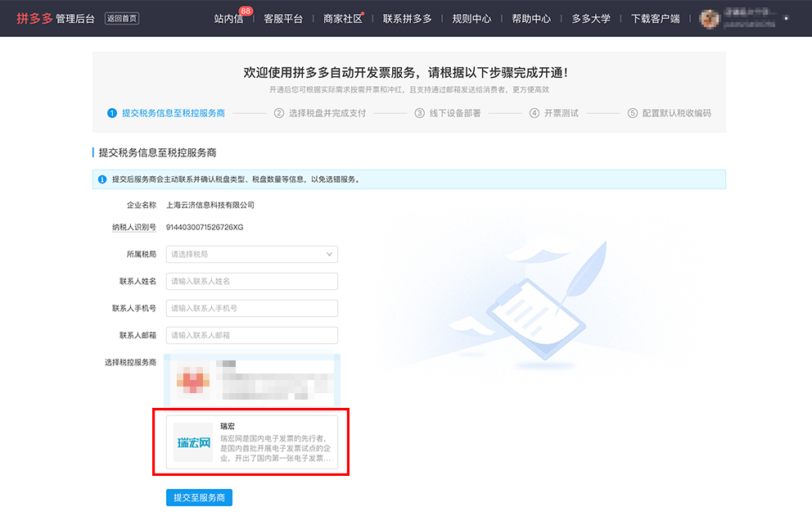Image resolution: width=812 pixels, height=516 pixels.
Task: Click the user avatar
Action: pos(710,19)
